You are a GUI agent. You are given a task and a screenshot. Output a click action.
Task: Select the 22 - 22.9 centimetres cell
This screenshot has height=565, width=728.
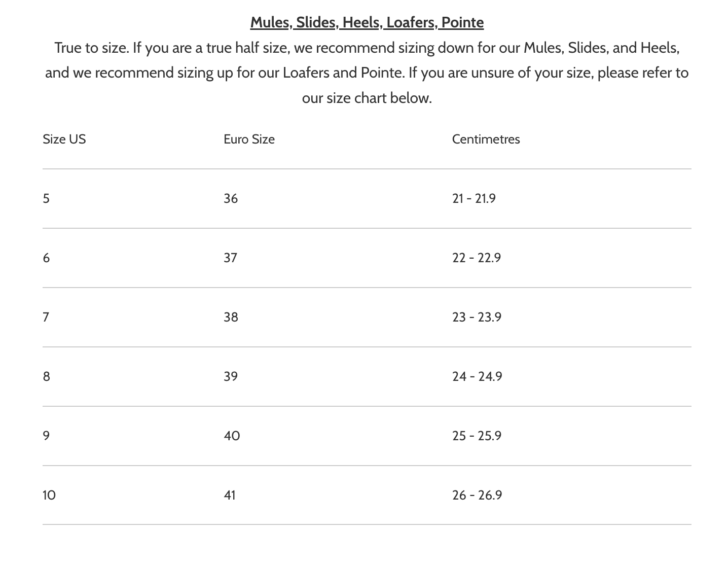477,258
